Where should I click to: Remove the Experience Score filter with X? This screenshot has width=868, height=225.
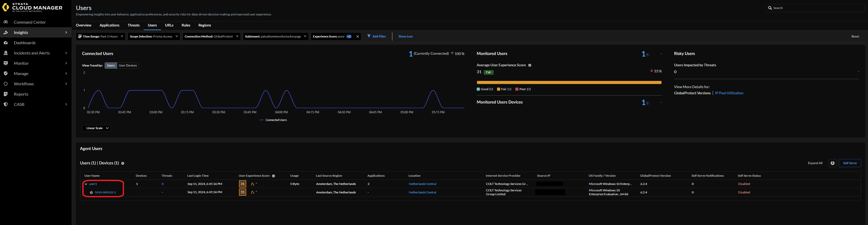pos(358,36)
